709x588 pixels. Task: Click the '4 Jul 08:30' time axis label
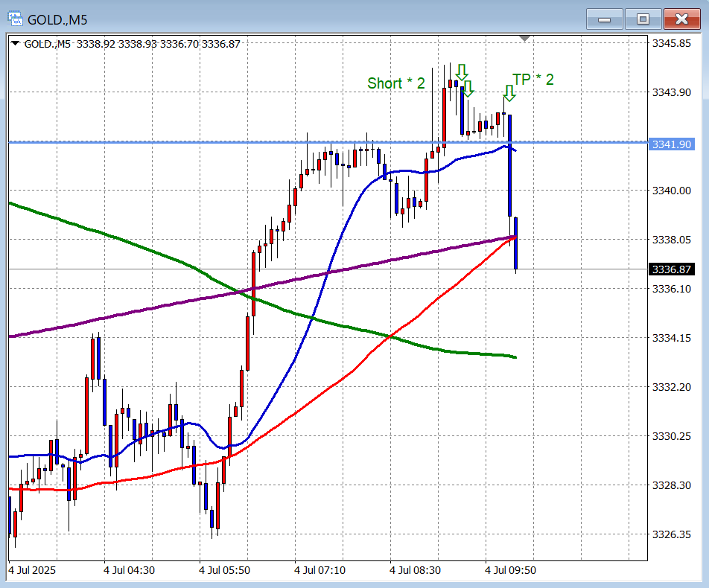tap(416, 570)
